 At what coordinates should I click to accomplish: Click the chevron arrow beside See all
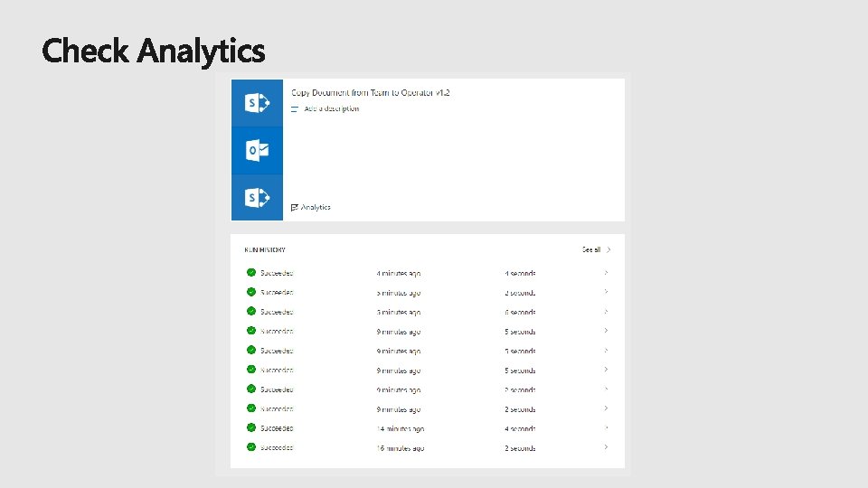[609, 249]
